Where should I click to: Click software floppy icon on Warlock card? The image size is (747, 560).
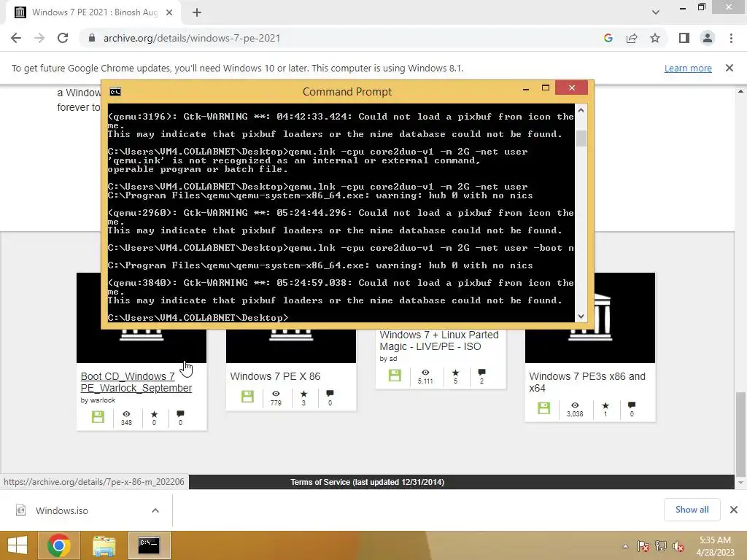98,417
